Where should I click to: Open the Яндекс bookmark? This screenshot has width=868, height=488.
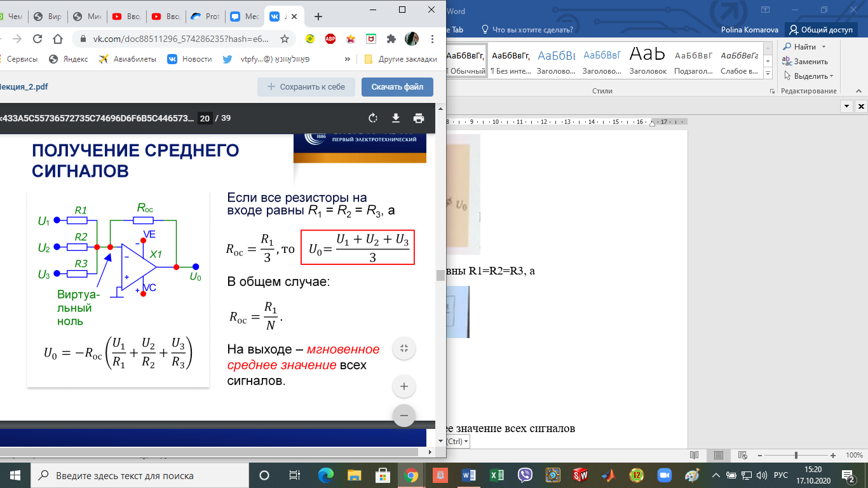pyautogui.click(x=69, y=59)
